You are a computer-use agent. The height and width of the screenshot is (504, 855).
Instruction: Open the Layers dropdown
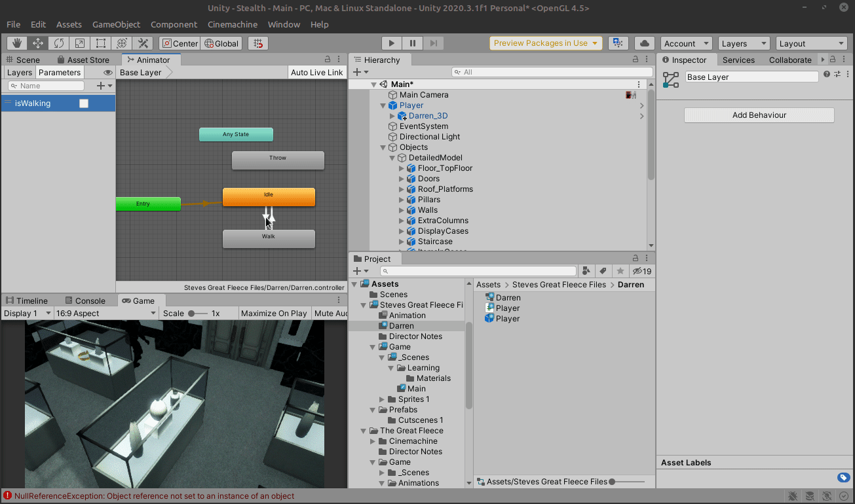pos(743,43)
